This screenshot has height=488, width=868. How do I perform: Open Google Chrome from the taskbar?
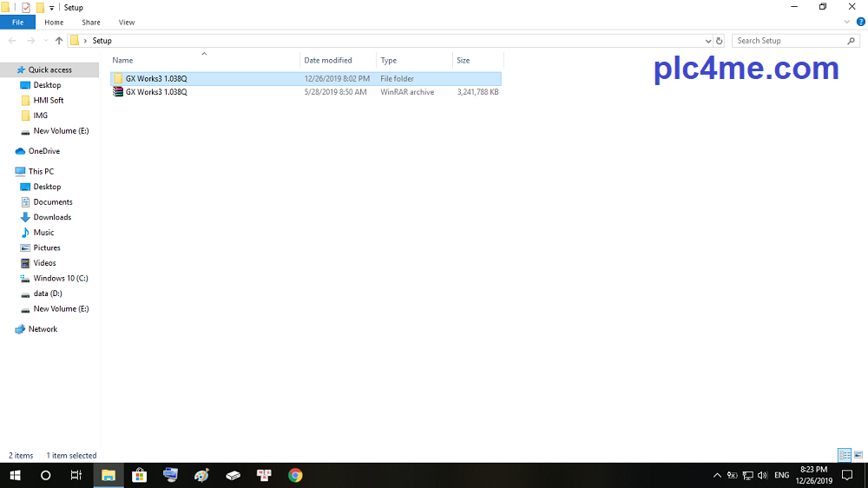pos(295,475)
